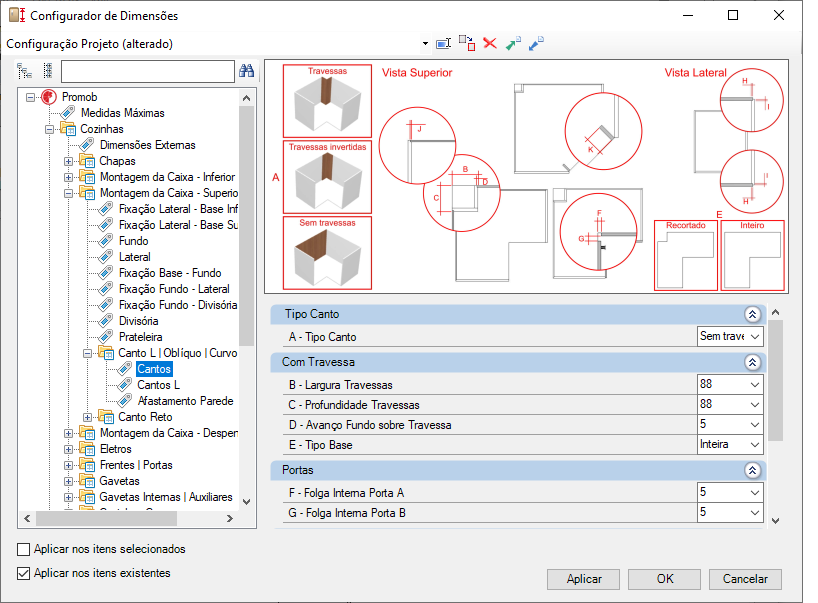Enable Aplicar nos itens selecionados checkbox
This screenshot has width=818, height=603.
pyautogui.click(x=23, y=549)
